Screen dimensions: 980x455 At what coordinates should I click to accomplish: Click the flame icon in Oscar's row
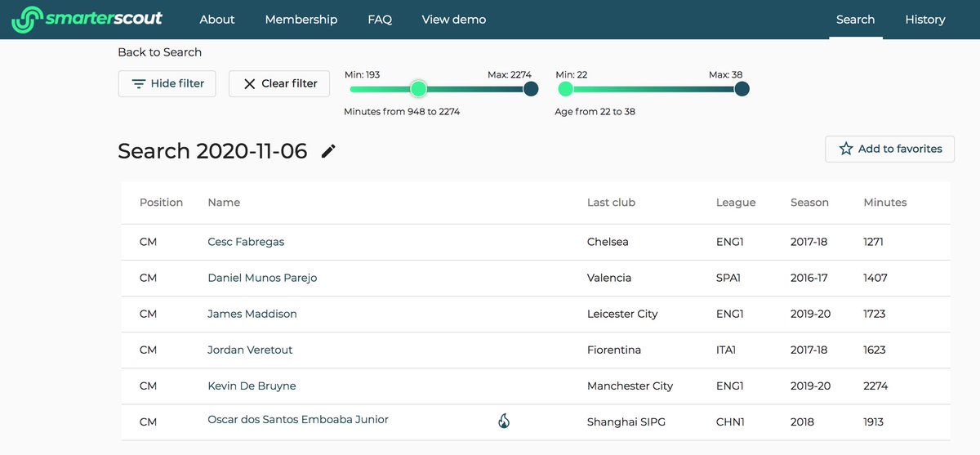click(504, 422)
